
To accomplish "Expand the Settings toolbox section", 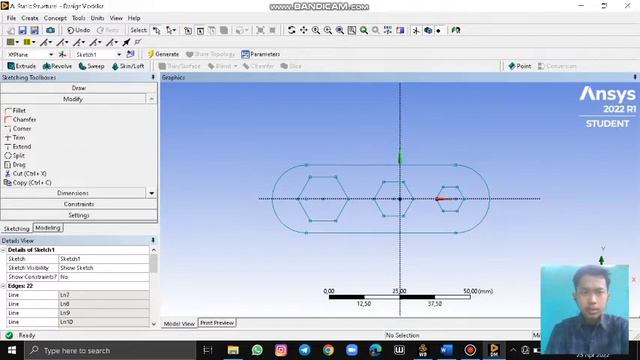I will tap(79, 215).
